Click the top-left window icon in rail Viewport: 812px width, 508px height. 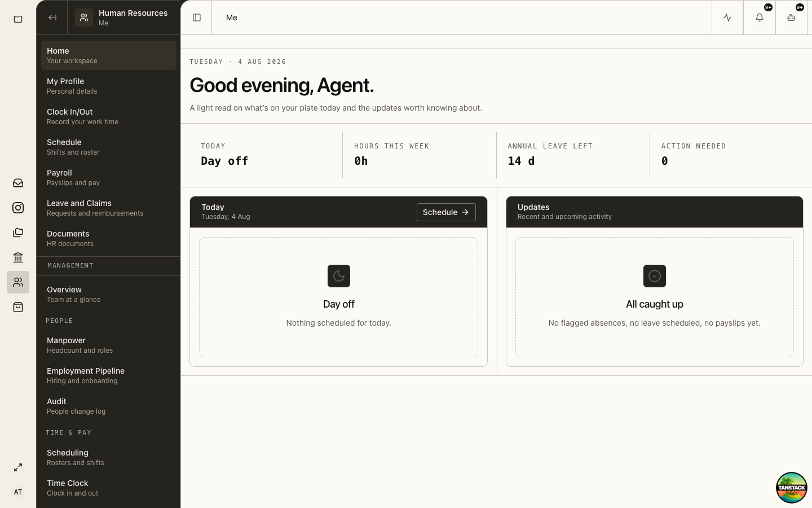(18, 19)
